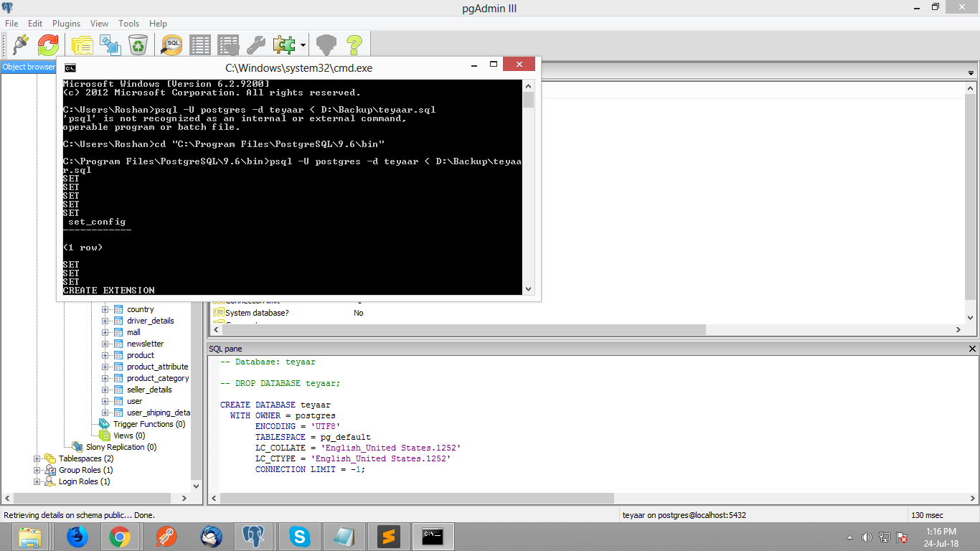Select Slony Replication (0) tree item

coord(121,447)
